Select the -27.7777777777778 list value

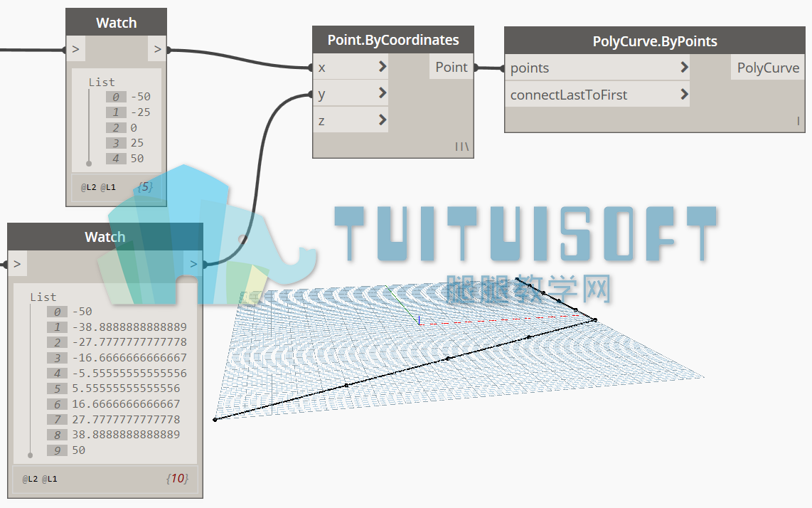tap(129, 342)
